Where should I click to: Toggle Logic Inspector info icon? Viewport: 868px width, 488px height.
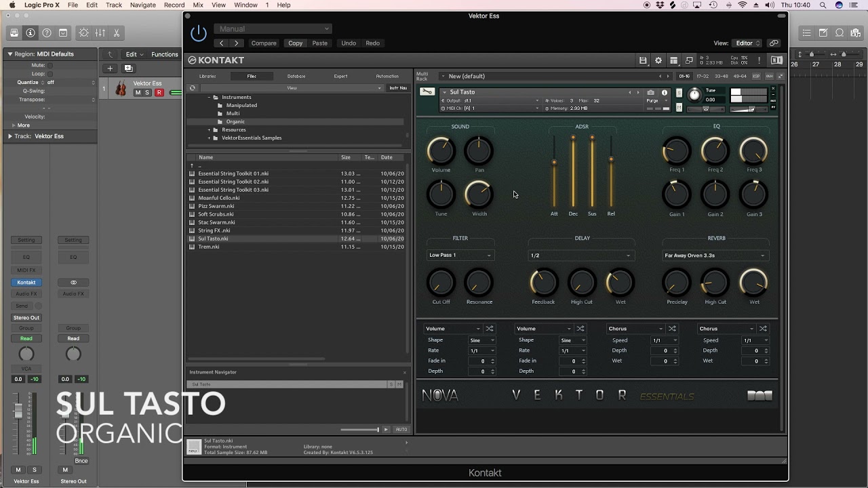31,33
